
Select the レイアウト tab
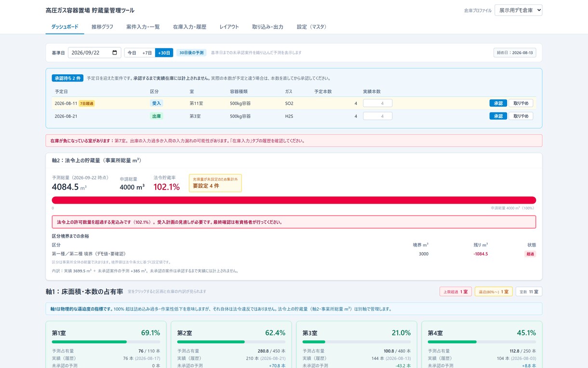coord(229,27)
